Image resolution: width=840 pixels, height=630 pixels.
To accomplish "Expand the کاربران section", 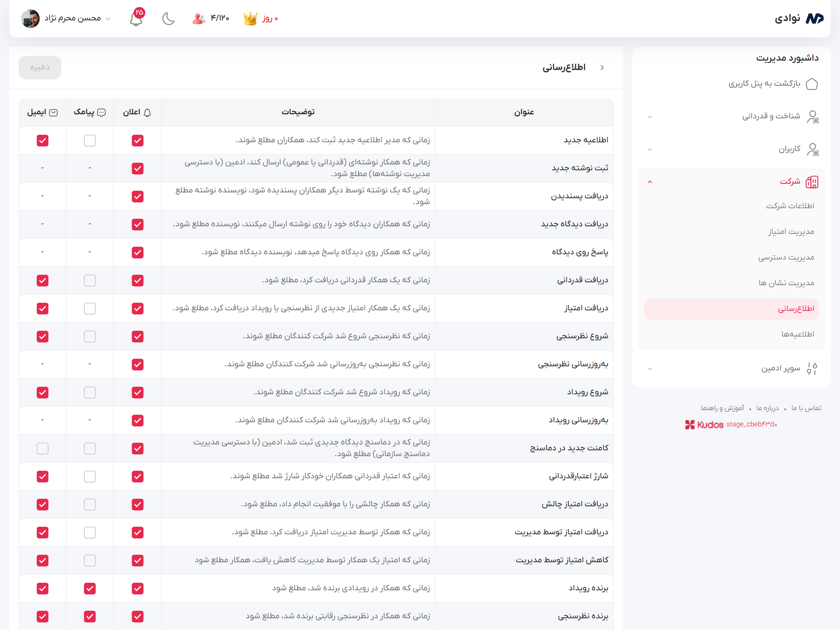I will [x=650, y=149].
